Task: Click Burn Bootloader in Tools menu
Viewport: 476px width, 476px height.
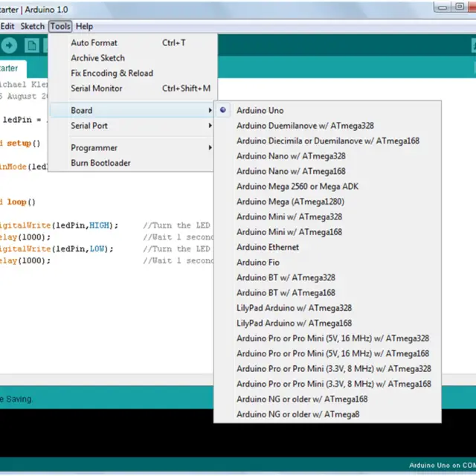Action: click(100, 163)
